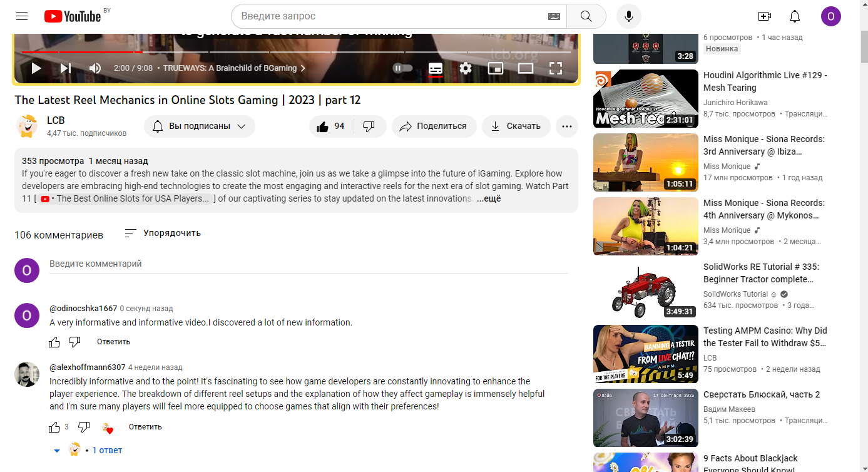Open chapter TRUEWAYS: A Brainchild of BGaming
This screenshot has height=472, width=868.
pyautogui.click(x=234, y=68)
